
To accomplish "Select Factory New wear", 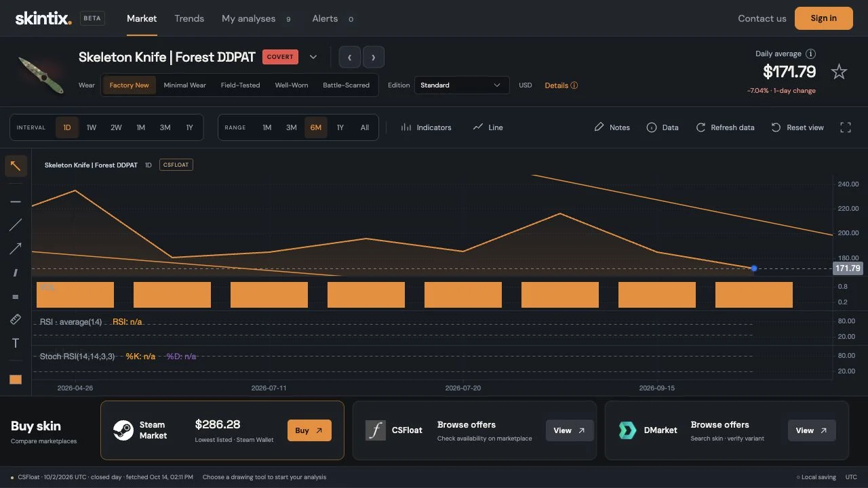I will tap(129, 85).
